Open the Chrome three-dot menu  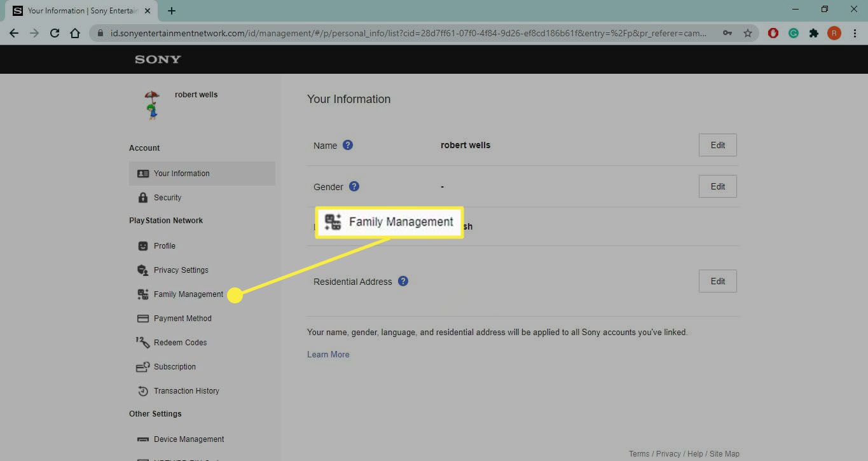(854, 33)
